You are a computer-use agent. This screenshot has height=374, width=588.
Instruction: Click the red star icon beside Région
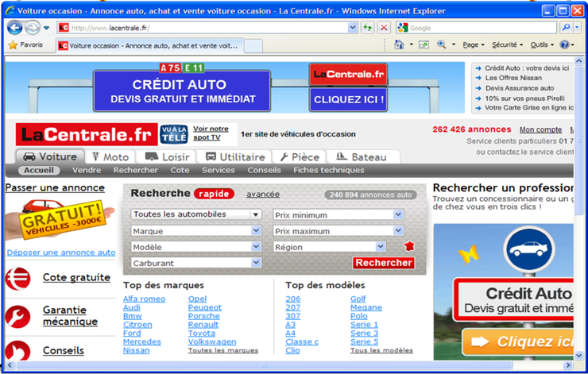coord(409,246)
